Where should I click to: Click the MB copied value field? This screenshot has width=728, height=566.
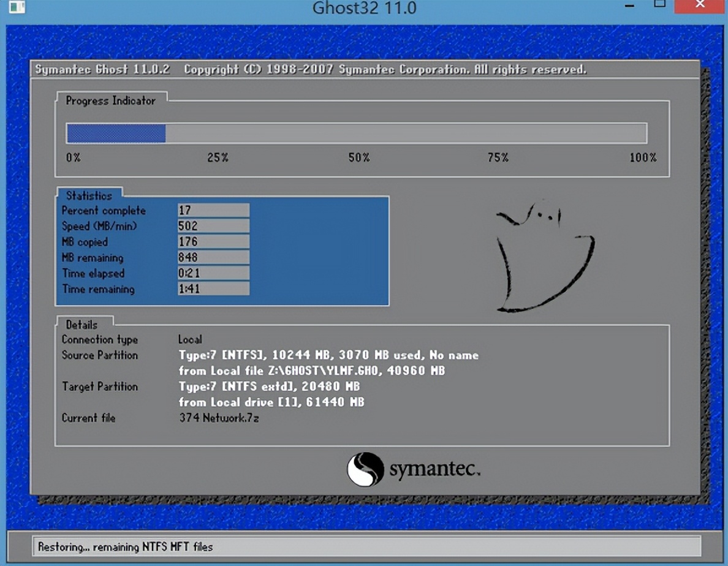click(211, 241)
